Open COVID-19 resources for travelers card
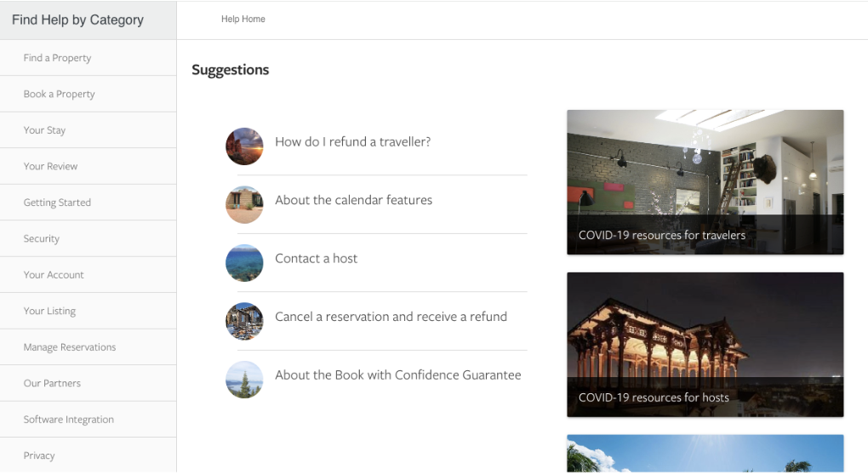The height and width of the screenshot is (475, 868). pos(705,182)
